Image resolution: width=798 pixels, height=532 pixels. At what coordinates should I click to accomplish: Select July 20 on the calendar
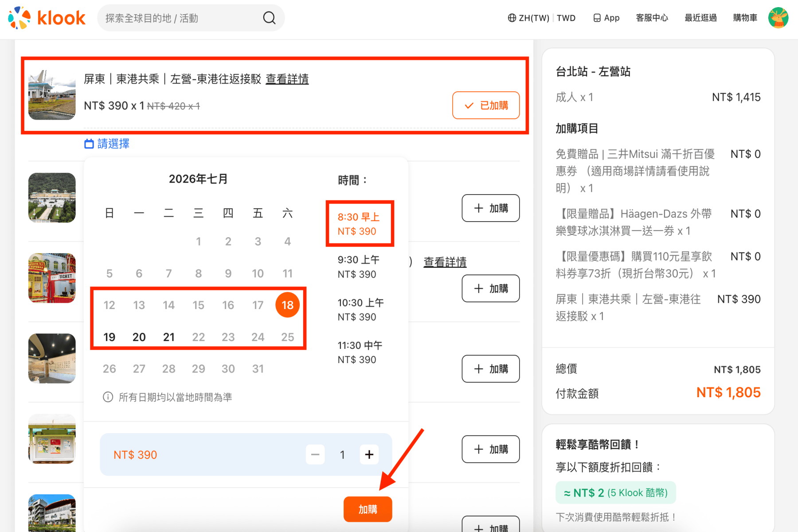coord(139,337)
